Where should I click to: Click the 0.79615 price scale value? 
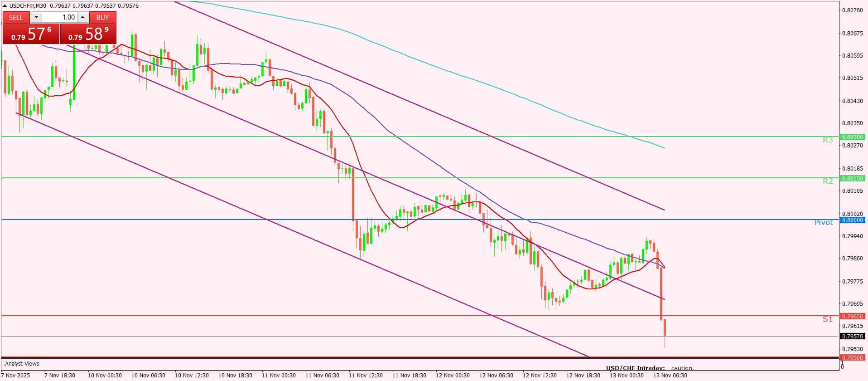[852, 326]
